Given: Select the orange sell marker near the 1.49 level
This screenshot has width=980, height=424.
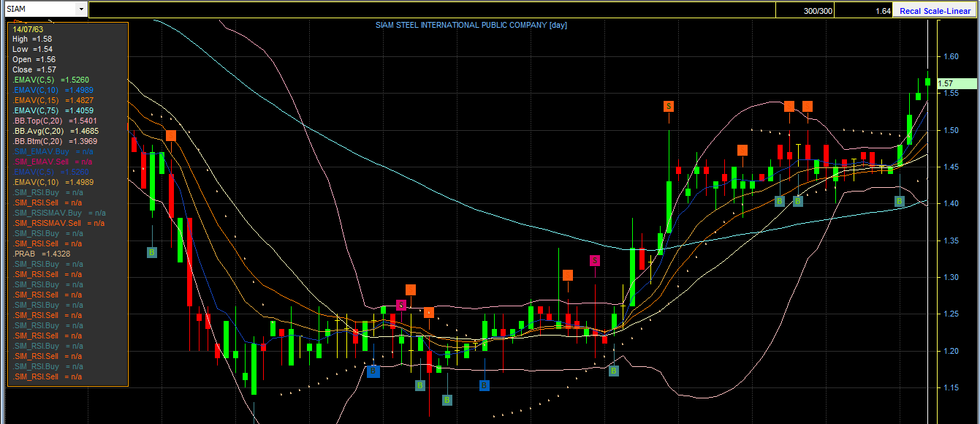Looking at the screenshot, I should (x=171, y=135).
